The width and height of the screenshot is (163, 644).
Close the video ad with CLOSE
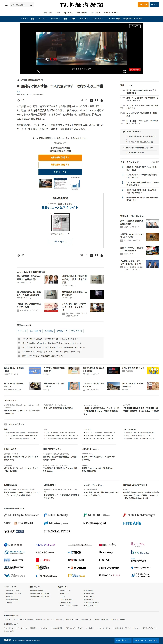(135, 26)
